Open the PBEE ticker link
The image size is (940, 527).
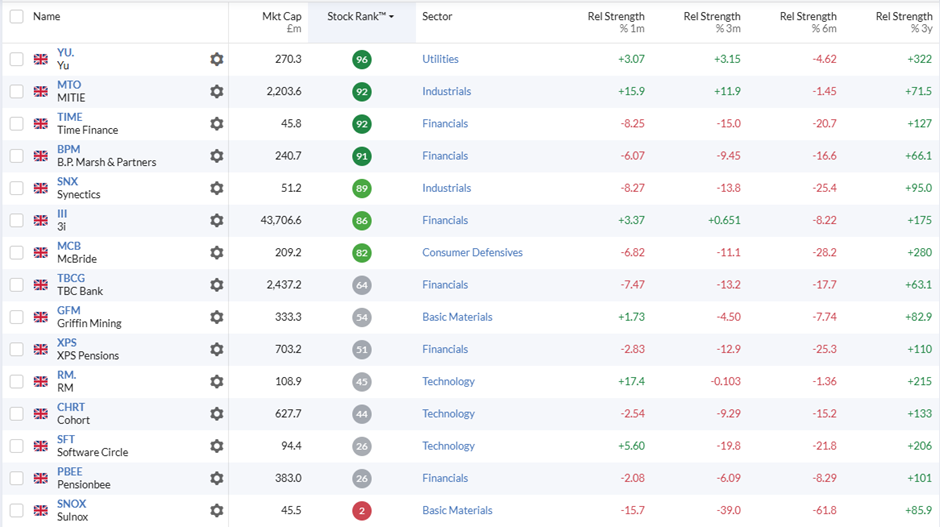70,472
